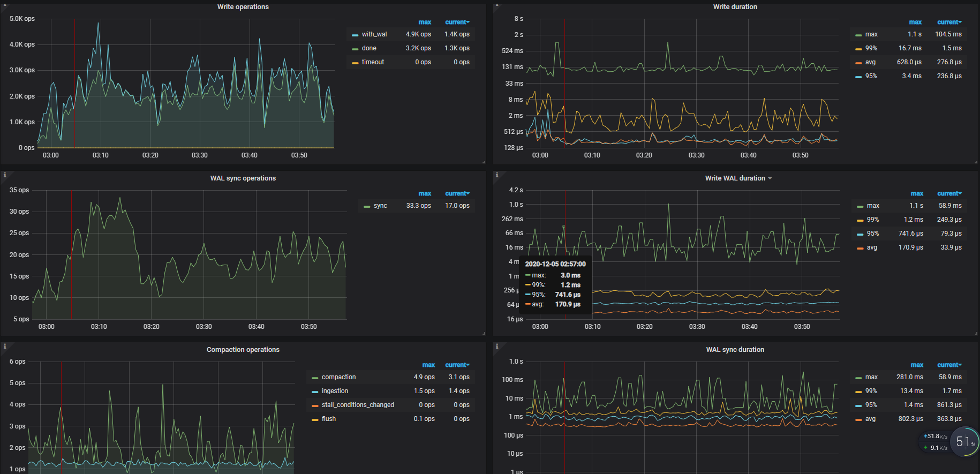Toggle timeout series visibility in legend
The width and height of the screenshot is (980, 474).
point(373,62)
